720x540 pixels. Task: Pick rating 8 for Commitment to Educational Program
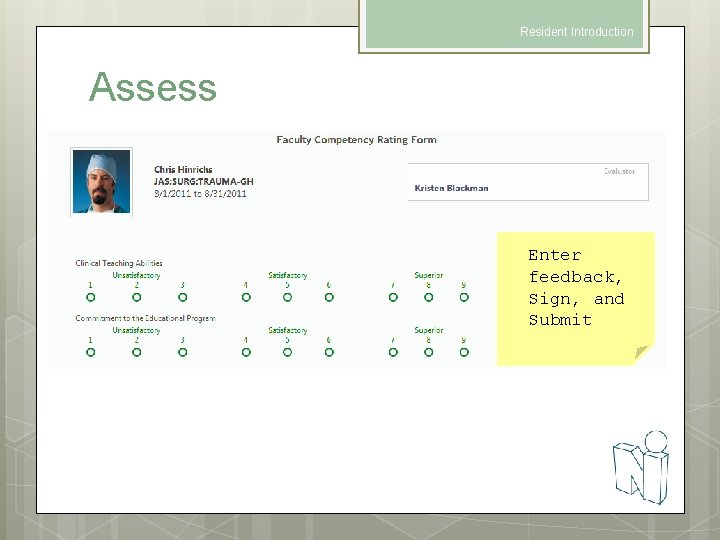coord(428,352)
